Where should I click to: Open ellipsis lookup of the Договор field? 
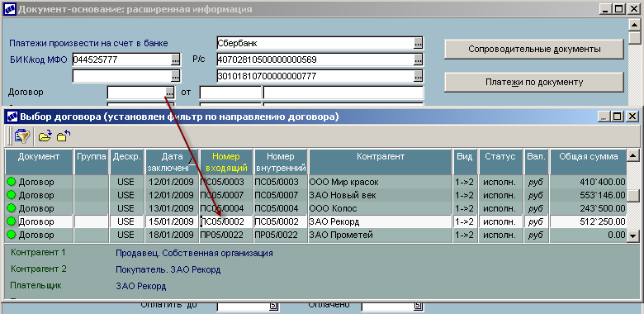169,92
